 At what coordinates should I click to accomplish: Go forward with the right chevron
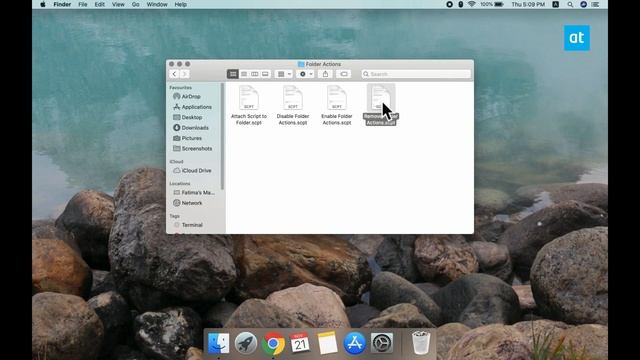point(184,74)
